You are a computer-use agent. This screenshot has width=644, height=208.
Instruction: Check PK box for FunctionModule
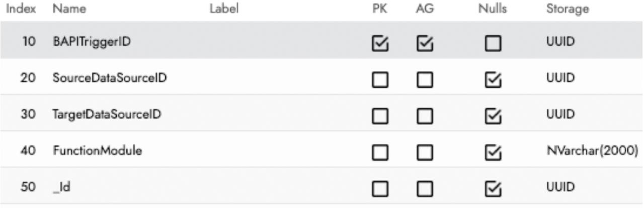pyautogui.click(x=379, y=153)
